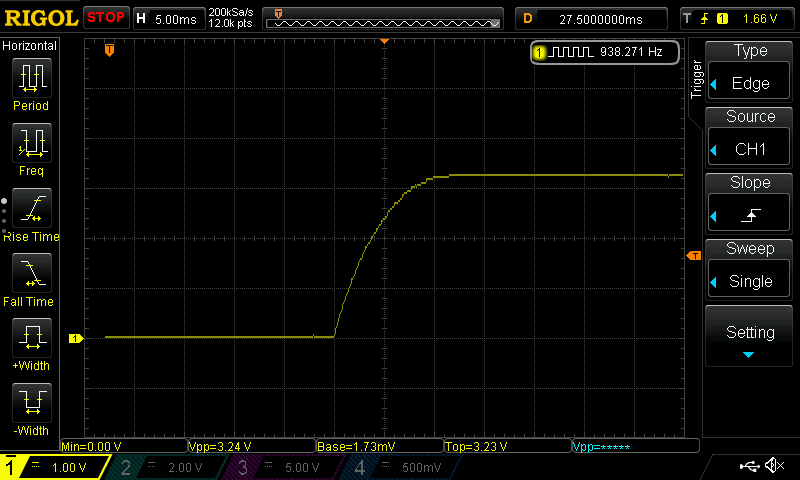800x480 pixels.
Task: Choose the Fall Time measurement icon
Action: pos(31,274)
